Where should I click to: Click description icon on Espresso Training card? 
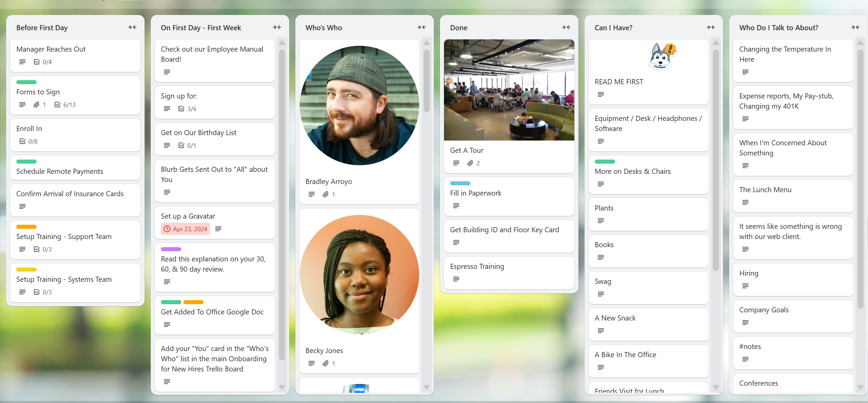(x=456, y=279)
